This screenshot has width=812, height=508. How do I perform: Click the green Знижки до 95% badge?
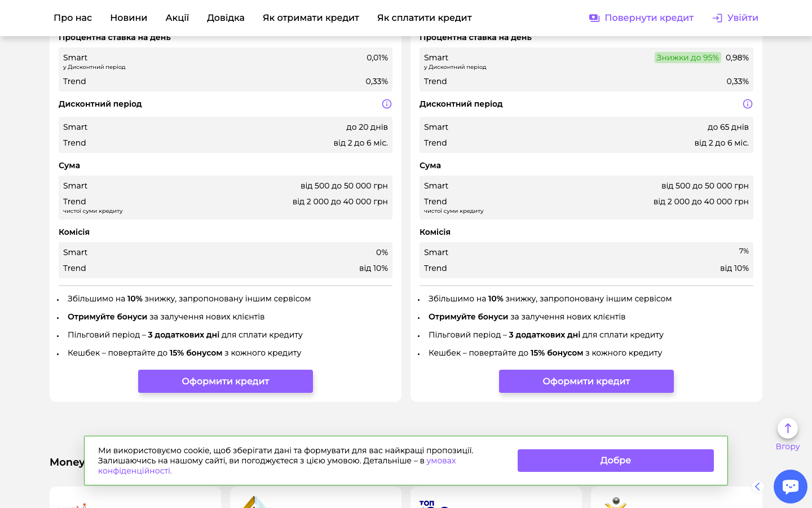[687, 58]
